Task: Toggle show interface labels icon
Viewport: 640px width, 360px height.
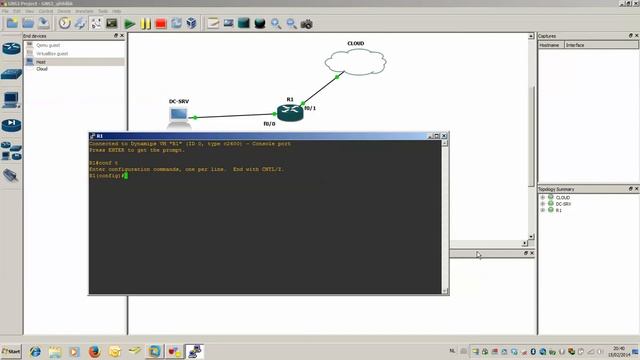Action: (96, 23)
